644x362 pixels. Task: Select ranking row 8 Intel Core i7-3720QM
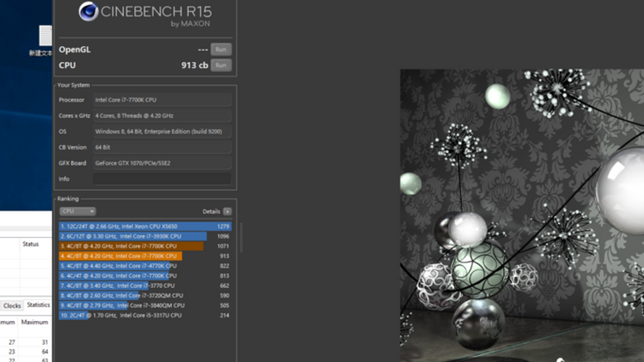click(145, 295)
